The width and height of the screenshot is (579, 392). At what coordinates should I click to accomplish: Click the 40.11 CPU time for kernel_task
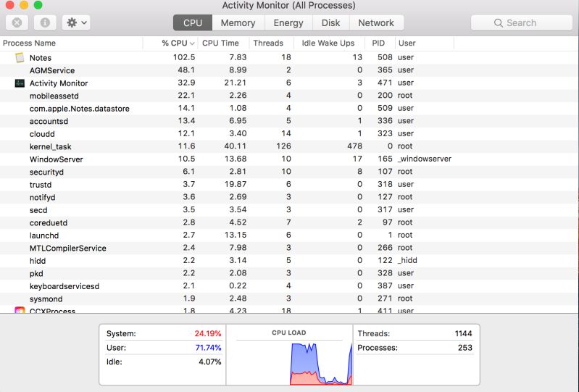pyautogui.click(x=236, y=146)
